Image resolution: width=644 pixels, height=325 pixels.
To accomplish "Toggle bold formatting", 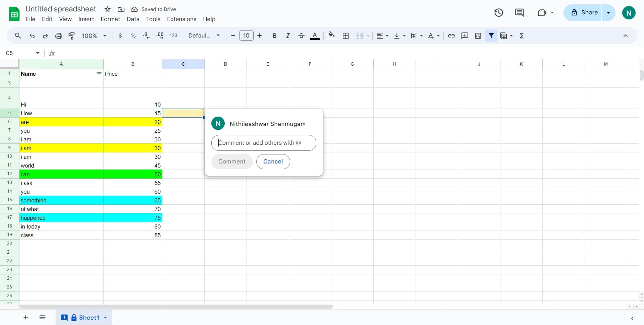I will pyautogui.click(x=274, y=36).
